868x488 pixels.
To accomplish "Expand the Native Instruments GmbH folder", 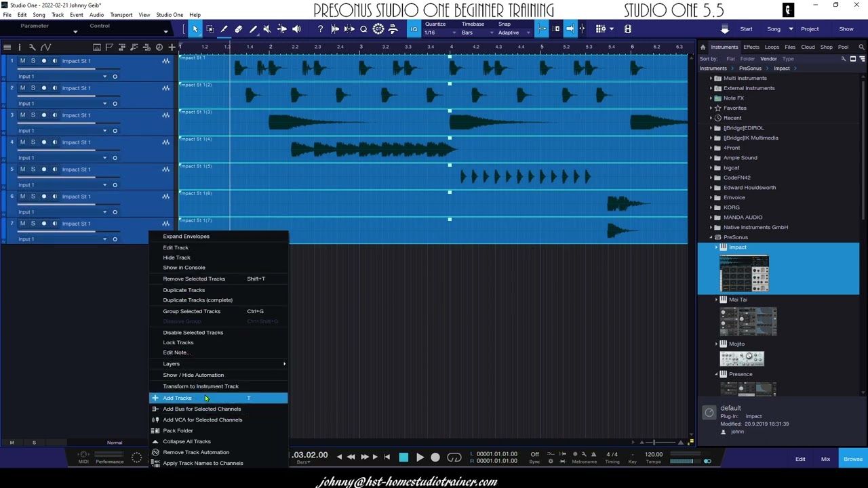I will [x=711, y=227].
